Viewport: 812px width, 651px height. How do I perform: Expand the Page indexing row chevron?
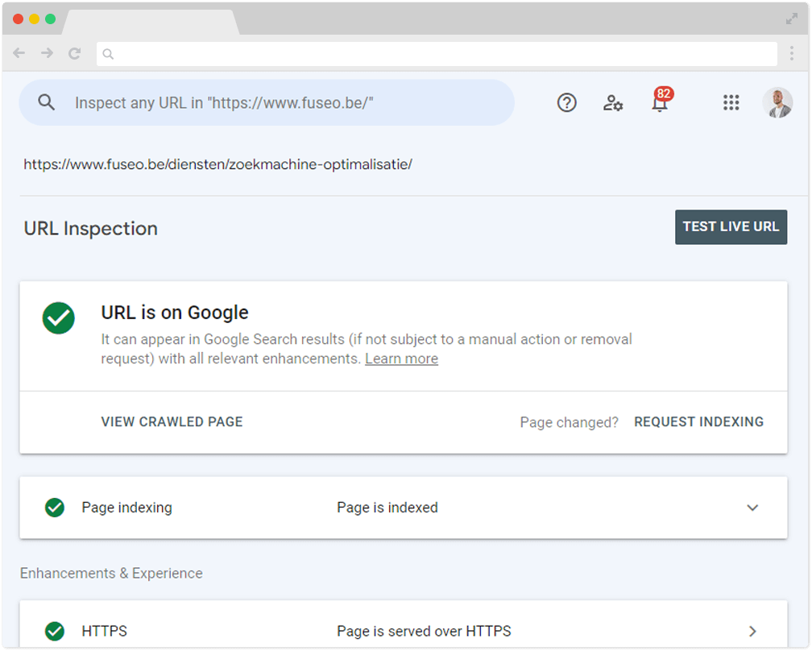pyautogui.click(x=752, y=508)
